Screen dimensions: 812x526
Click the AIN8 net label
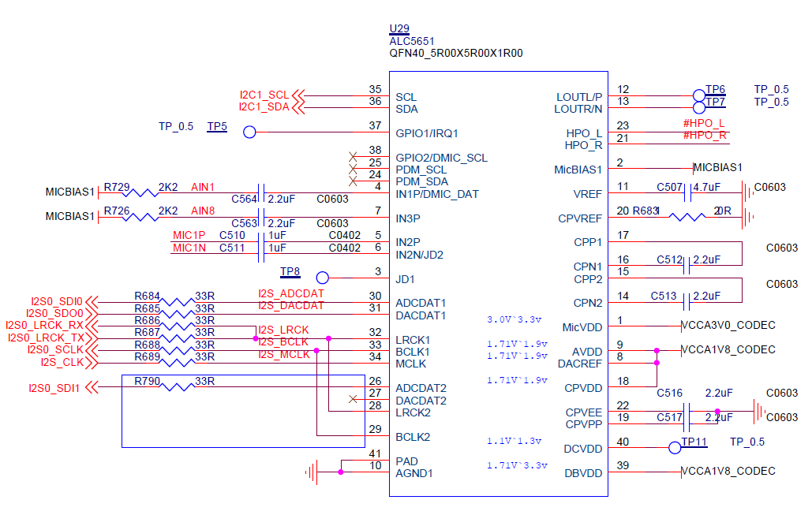tap(203, 211)
